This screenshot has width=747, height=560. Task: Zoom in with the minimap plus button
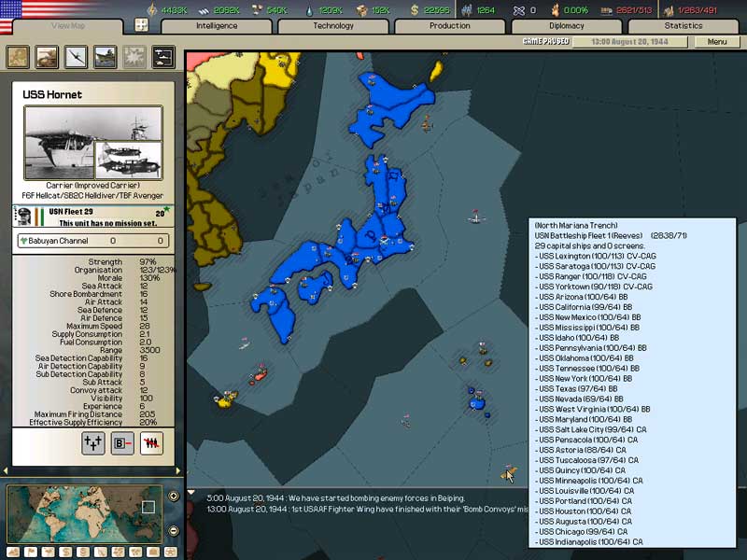tap(174, 497)
